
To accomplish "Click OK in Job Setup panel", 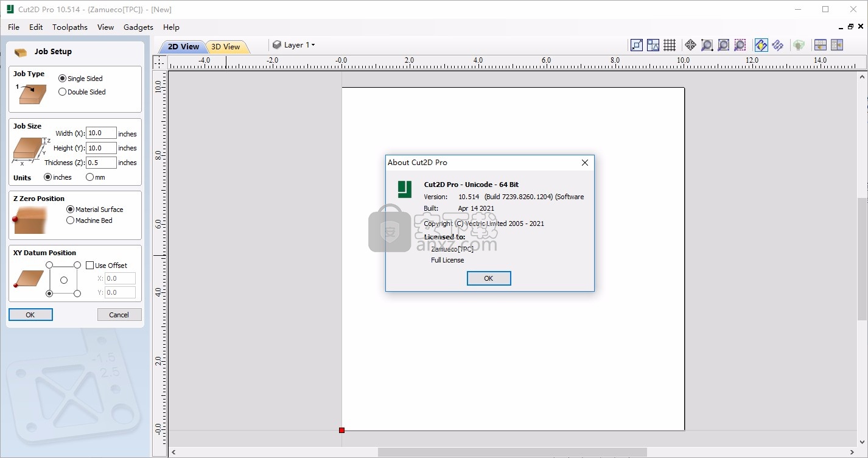I will pos(30,315).
